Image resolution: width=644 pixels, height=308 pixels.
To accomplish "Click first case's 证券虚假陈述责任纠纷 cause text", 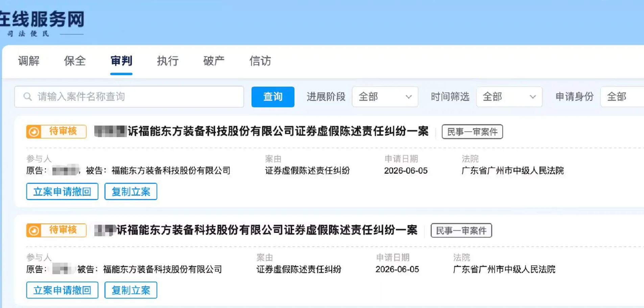I will (x=307, y=171).
